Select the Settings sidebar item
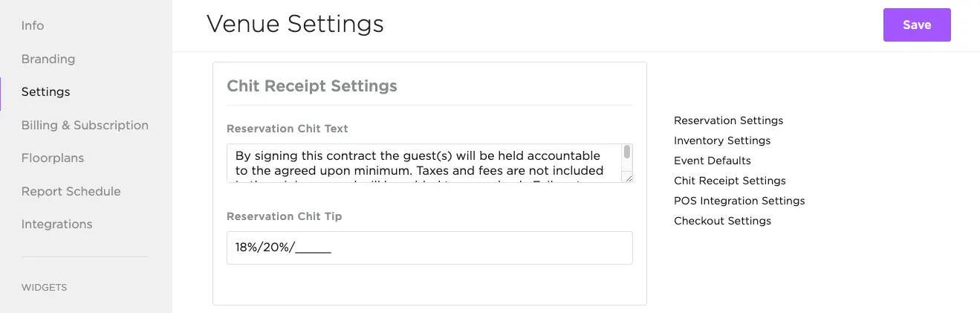The width and height of the screenshot is (980, 313). click(x=46, y=91)
